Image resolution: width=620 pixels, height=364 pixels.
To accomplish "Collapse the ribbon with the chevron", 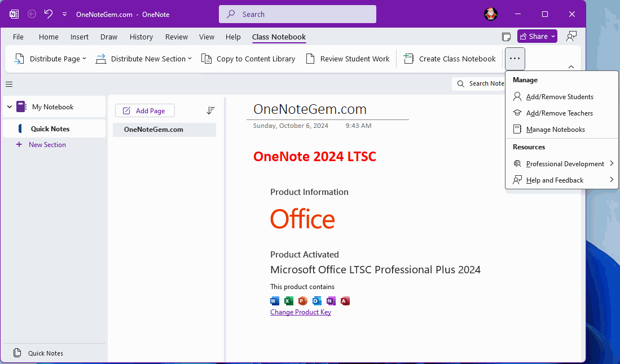I will [571, 66].
